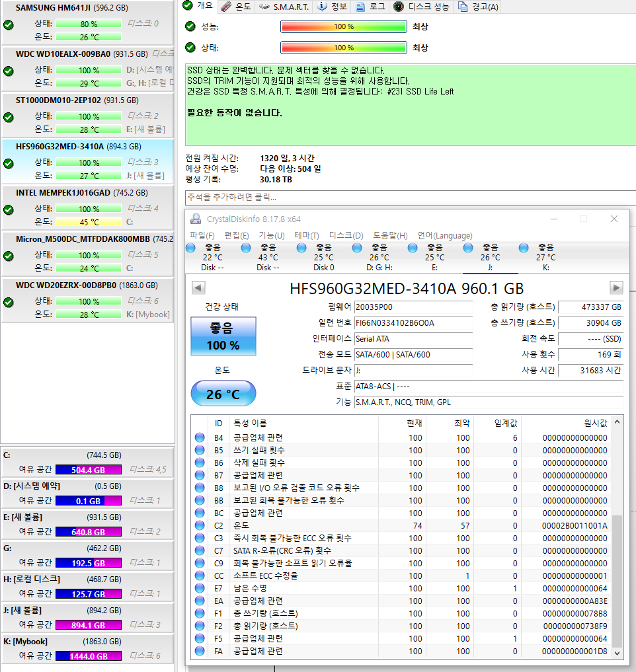Select the SAMSUNG HM641JI disk entry
The width and height of the screenshot is (636, 672).
tap(87, 22)
